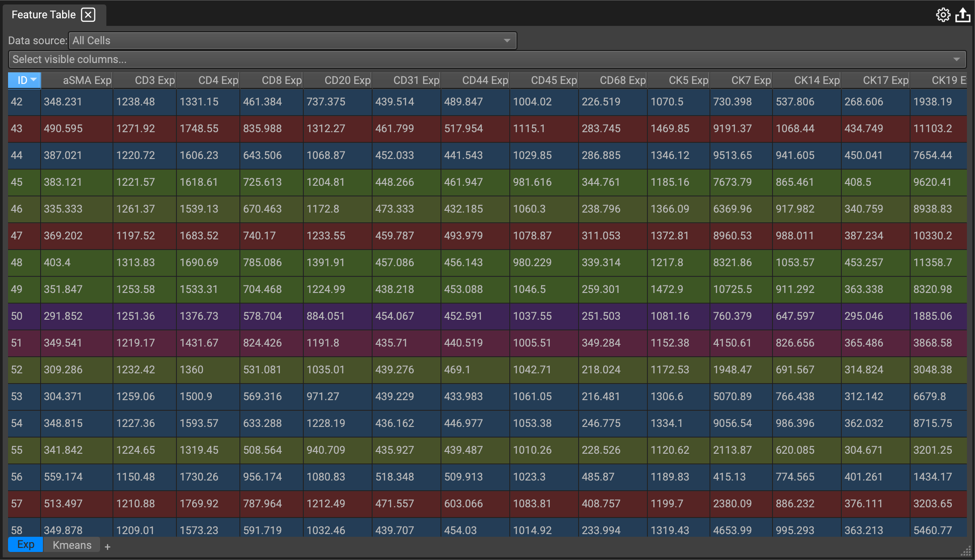Click the add new tab plus icon
The image size is (975, 560).
click(x=107, y=547)
